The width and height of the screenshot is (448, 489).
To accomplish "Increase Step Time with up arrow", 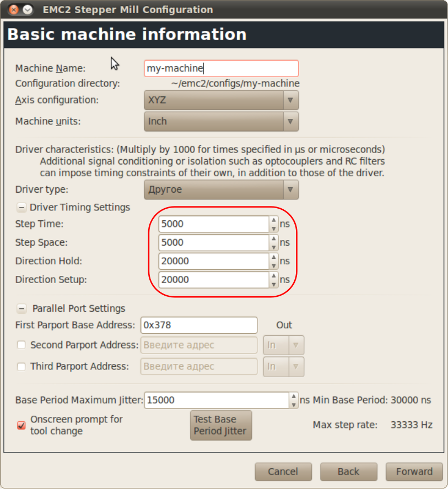I will click(x=274, y=220).
